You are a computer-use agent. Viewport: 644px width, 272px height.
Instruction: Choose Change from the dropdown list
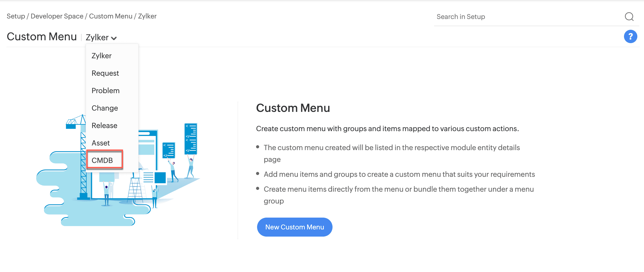coord(104,108)
